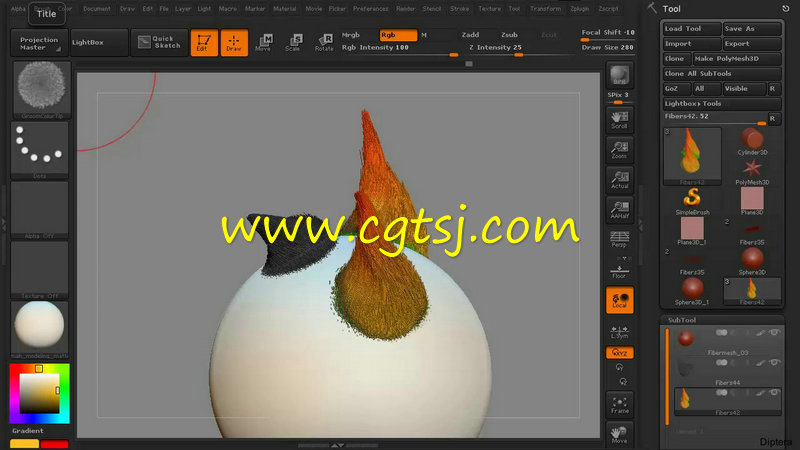Open the material sphere picker
The height and width of the screenshot is (450, 800).
pos(39,330)
